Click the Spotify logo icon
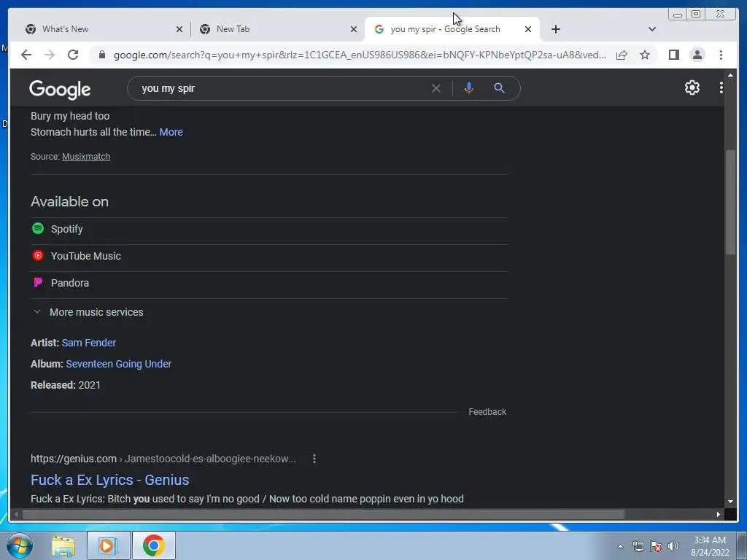747x560 pixels. pyautogui.click(x=38, y=228)
